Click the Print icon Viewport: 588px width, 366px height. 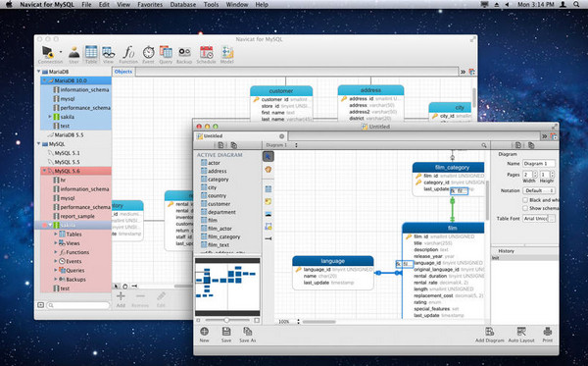click(x=548, y=334)
